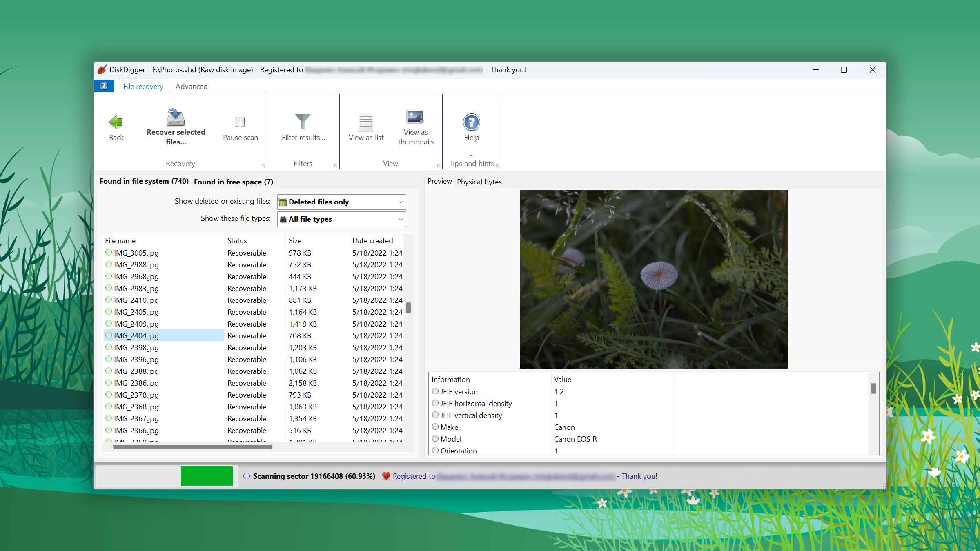980x551 pixels.
Task: Open Help from the ribbon
Action: tap(471, 122)
